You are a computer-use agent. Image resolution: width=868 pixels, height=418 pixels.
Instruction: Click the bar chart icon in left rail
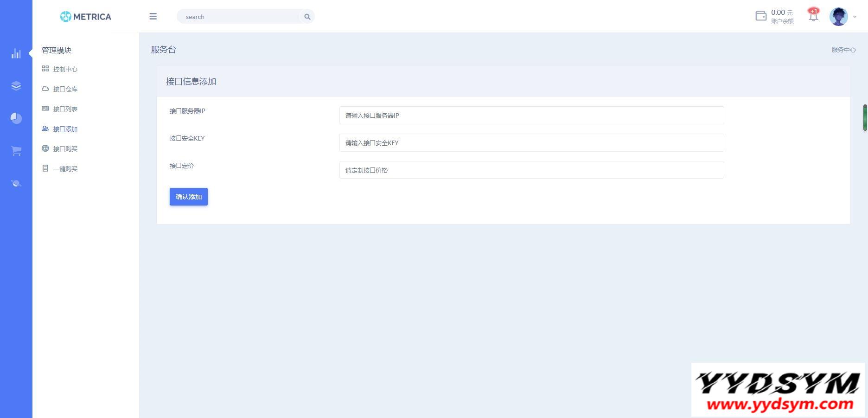(x=16, y=54)
